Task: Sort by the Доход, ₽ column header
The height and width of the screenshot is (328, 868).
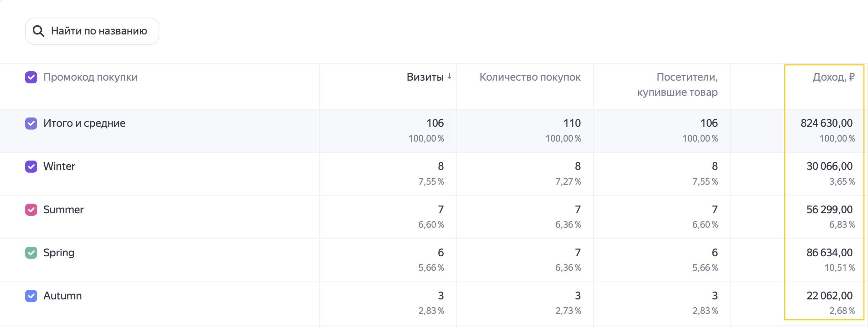Action: click(834, 77)
